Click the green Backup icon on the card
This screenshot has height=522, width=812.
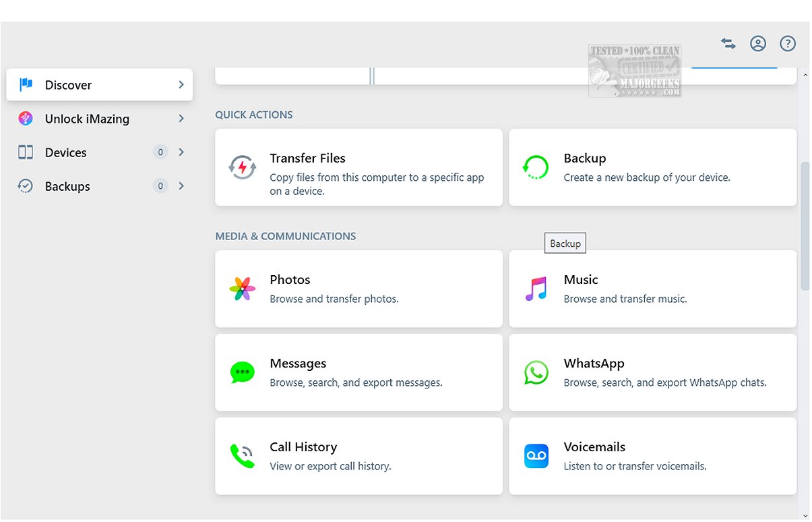click(x=536, y=167)
